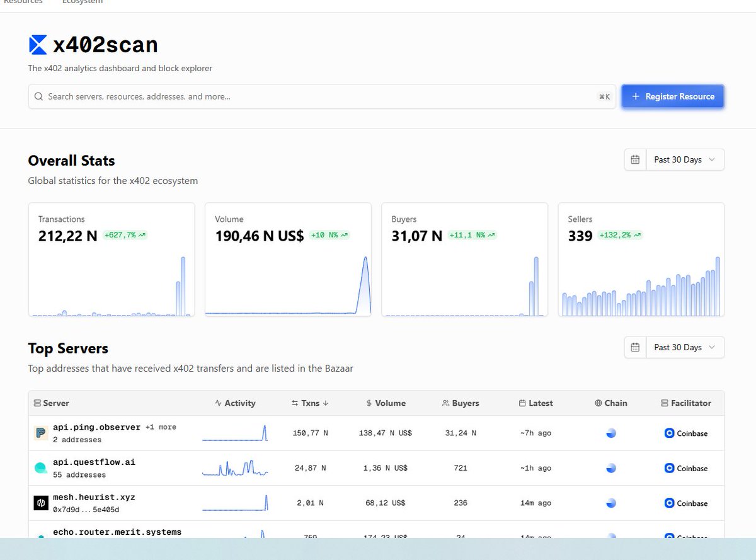Click the Latest column header

click(x=535, y=403)
